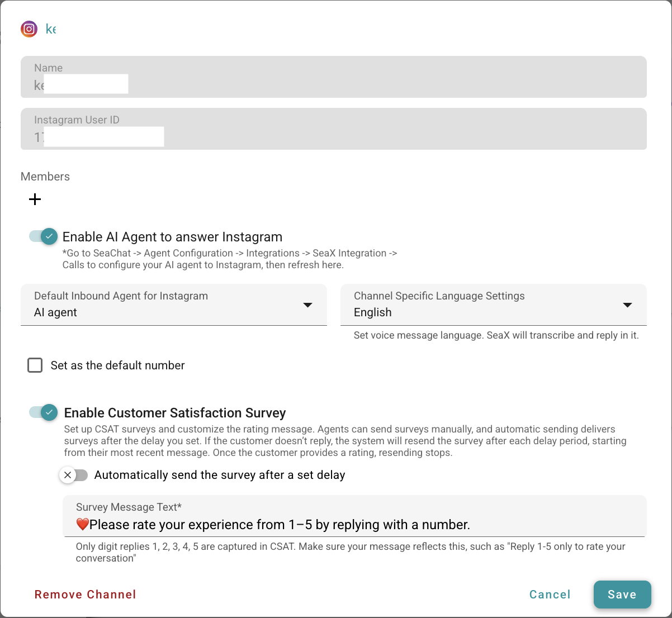The height and width of the screenshot is (618, 672).
Task: Click the arrow icon on Channel Language Settings
Action: point(627,305)
